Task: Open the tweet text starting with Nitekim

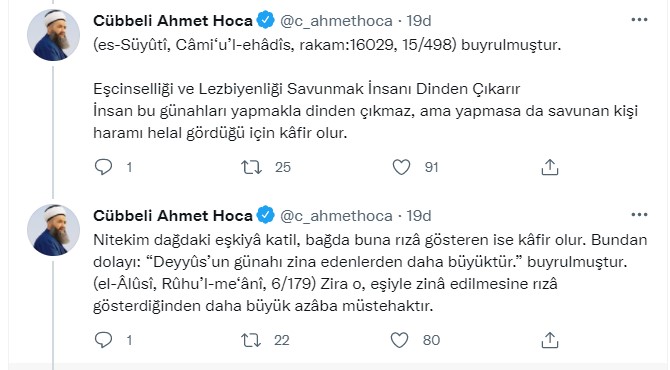Action: click(x=370, y=273)
